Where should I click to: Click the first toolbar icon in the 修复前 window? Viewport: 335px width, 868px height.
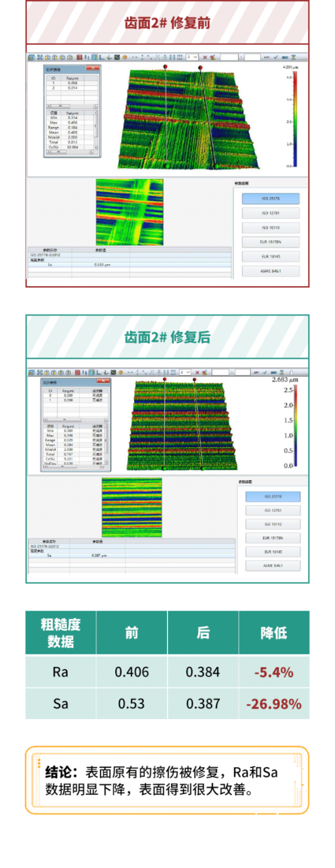32,57
